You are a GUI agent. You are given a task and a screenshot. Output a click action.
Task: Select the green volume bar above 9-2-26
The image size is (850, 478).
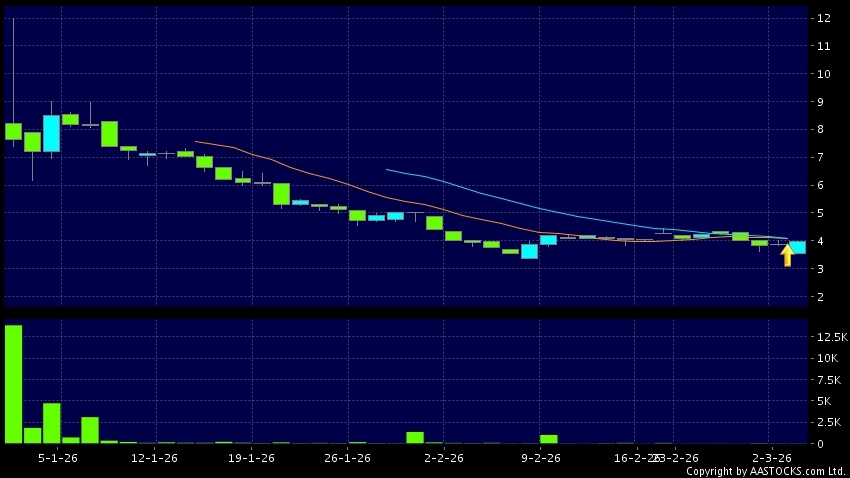click(x=548, y=439)
